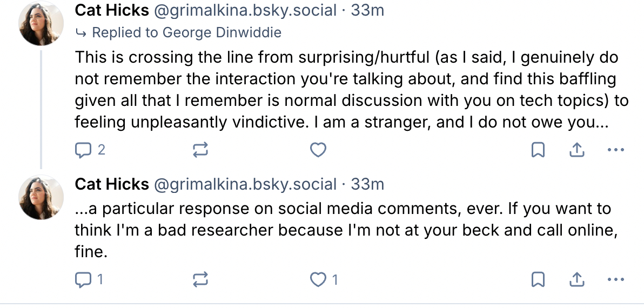
Task: Click the 33m timestamp on first post
Action: (x=367, y=10)
